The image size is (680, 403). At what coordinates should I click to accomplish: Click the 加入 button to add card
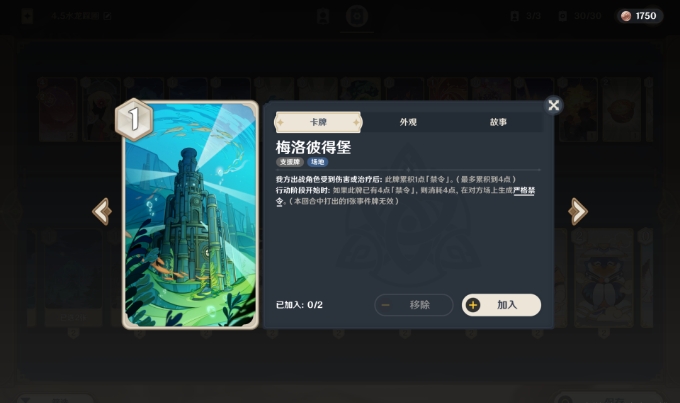tap(501, 305)
